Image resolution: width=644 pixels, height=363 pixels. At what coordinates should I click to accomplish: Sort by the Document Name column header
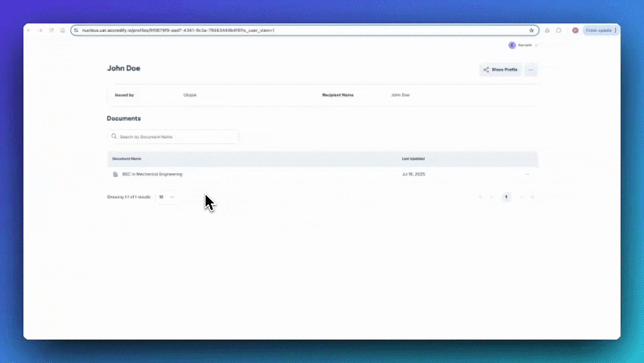pyautogui.click(x=126, y=159)
